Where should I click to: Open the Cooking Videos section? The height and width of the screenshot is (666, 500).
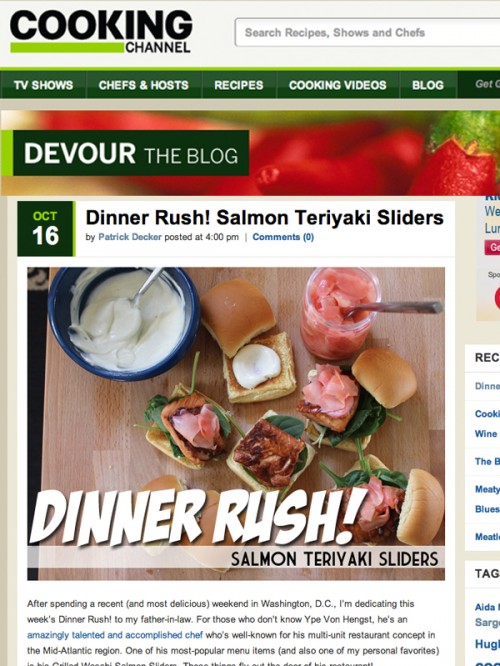tap(338, 85)
